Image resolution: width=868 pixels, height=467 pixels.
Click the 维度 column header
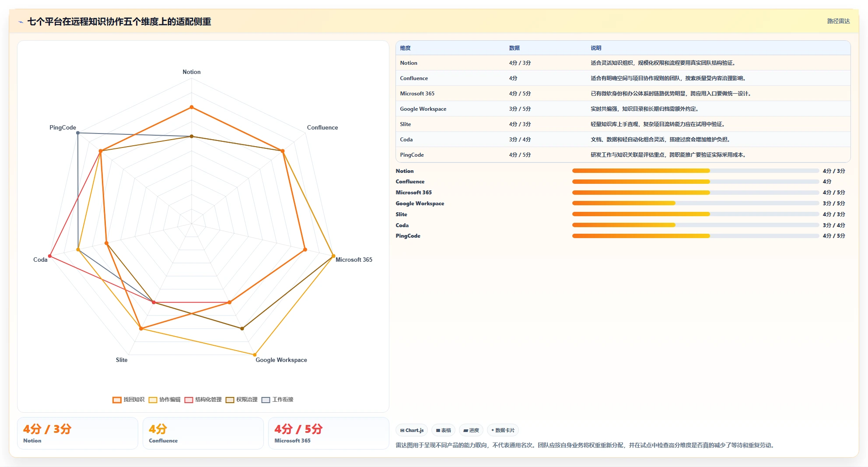pos(405,48)
